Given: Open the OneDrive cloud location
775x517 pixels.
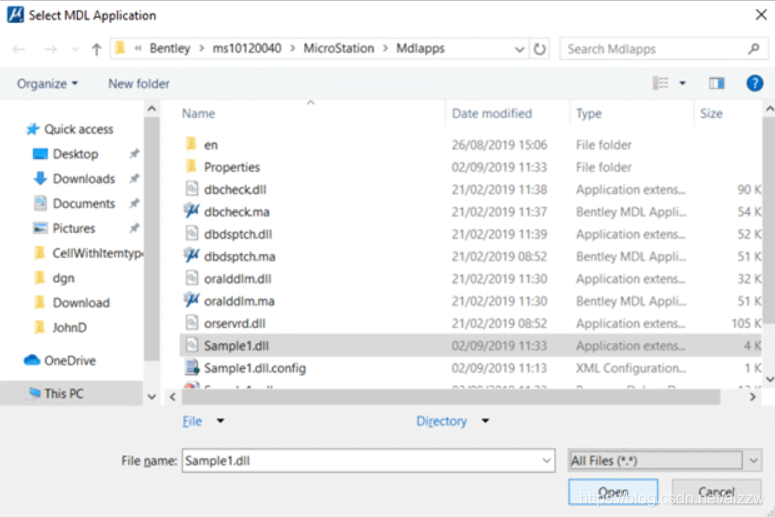Looking at the screenshot, I should (69, 360).
